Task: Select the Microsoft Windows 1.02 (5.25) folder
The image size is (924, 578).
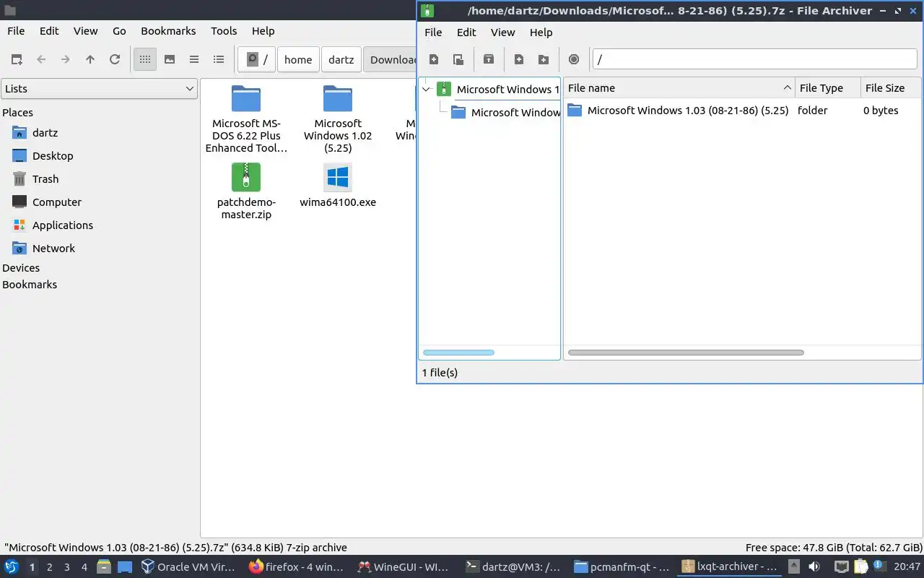Action: [338, 118]
